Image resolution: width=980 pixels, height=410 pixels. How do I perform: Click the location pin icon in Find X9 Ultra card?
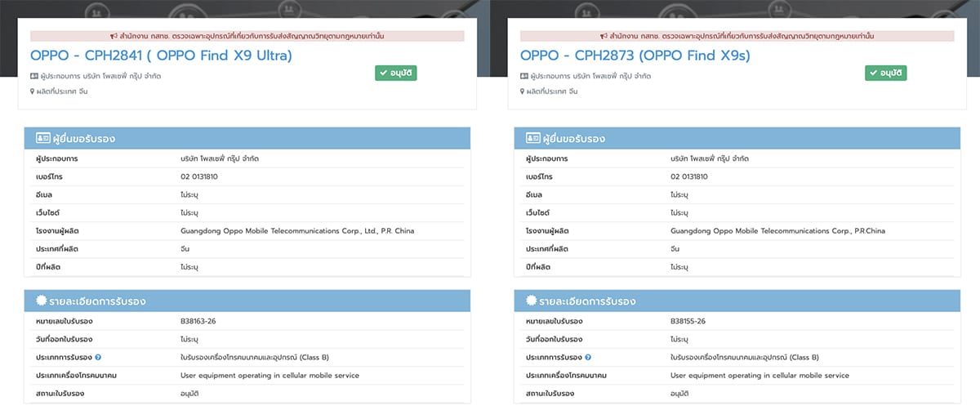click(x=33, y=91)
